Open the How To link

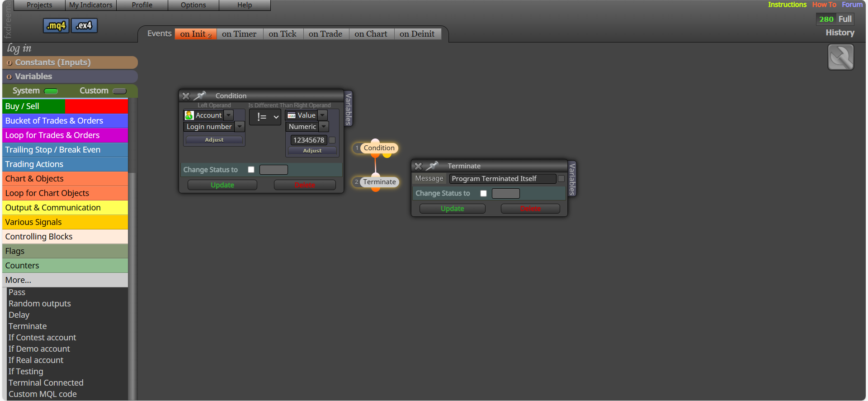click(824, 5)
